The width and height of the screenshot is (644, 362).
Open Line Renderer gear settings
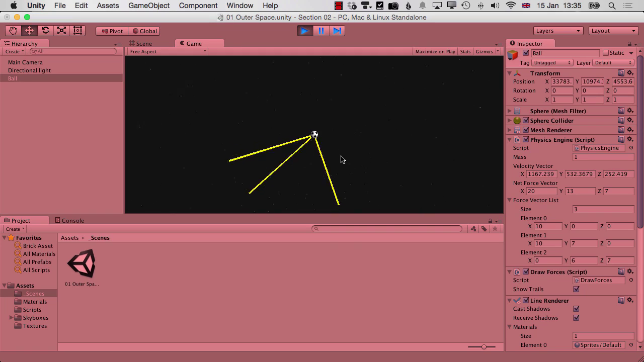(629, 301)
